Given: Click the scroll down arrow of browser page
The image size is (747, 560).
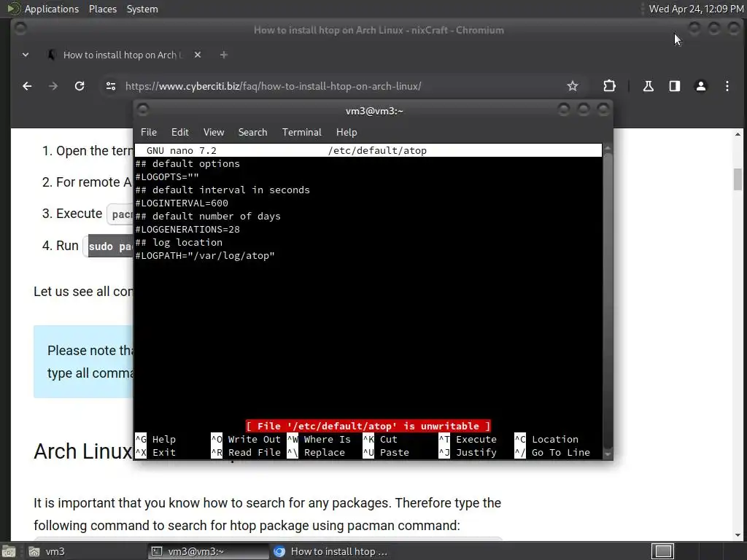Looking at the screenshot, I should tap(738, 534).
